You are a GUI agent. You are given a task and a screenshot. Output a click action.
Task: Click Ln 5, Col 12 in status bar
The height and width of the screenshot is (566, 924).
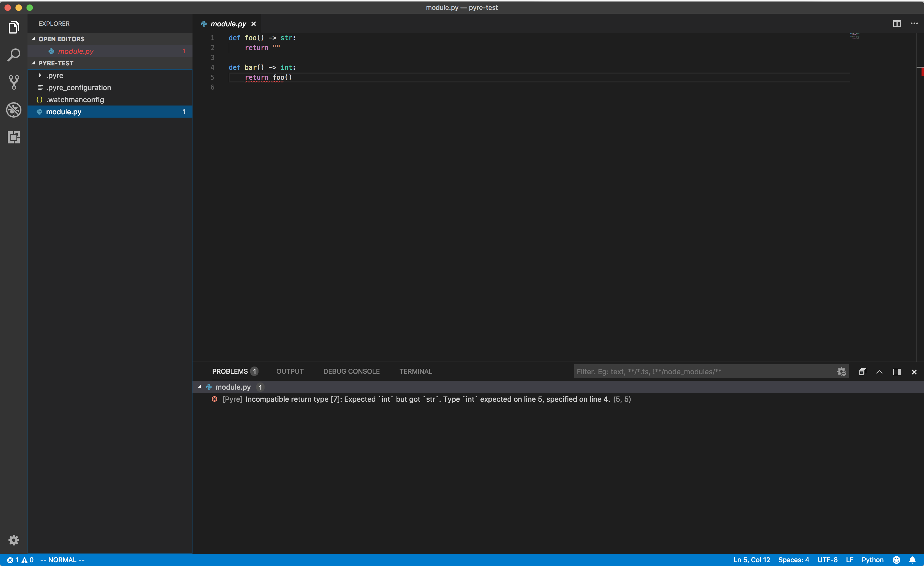click(752, 560)
